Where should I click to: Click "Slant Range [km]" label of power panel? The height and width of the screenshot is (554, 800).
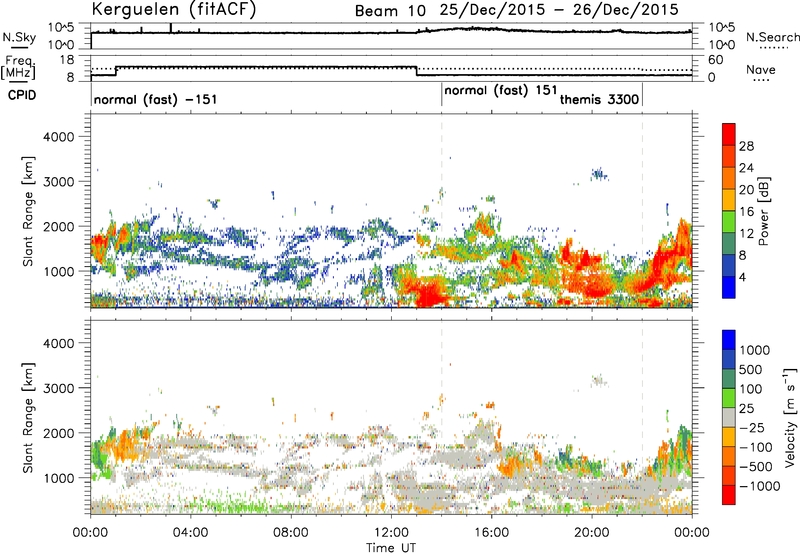pyautogui.click(x=28, y=211)
